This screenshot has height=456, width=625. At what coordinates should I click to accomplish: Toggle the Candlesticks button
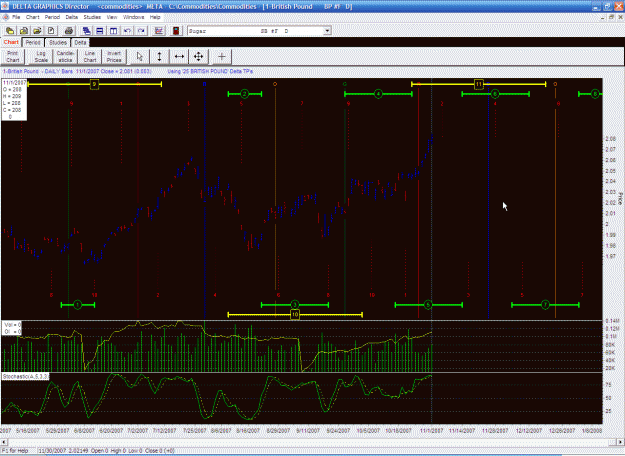point(65,57)
